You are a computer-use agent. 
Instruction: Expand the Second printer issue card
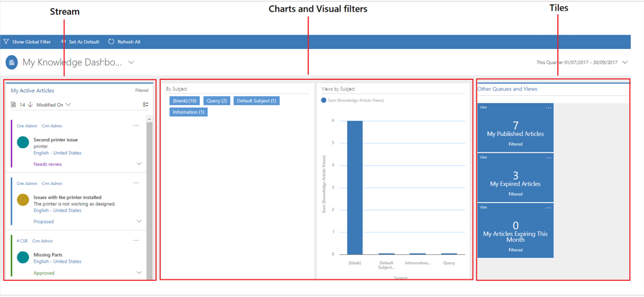tap(139, 164)
